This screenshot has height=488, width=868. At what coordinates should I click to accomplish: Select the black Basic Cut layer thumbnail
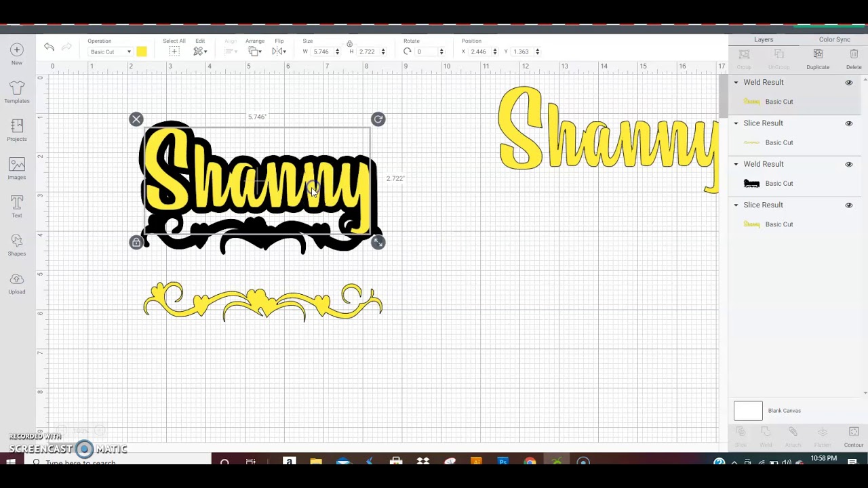(x=751, y=184)
